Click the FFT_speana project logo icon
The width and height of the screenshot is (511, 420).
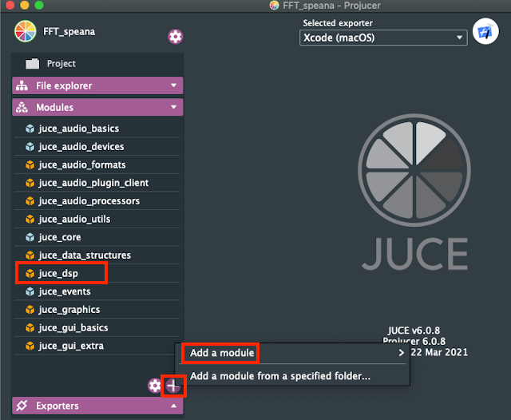tap(25, 32)
